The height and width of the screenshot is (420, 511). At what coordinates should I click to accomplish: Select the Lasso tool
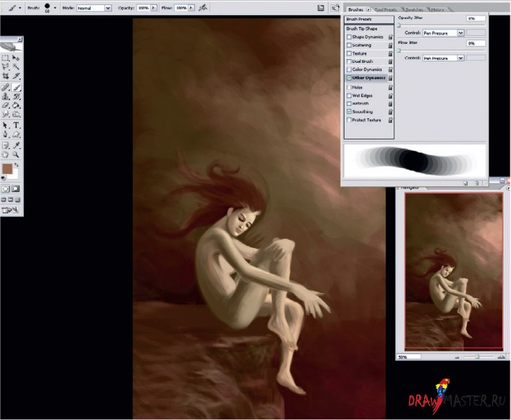(6, 67)
